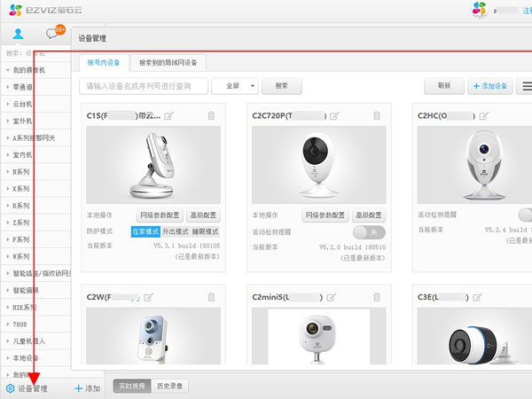Click the plus 添加 icon in sidebar
This screenshot has width=532, height=399.
point(78,388)
